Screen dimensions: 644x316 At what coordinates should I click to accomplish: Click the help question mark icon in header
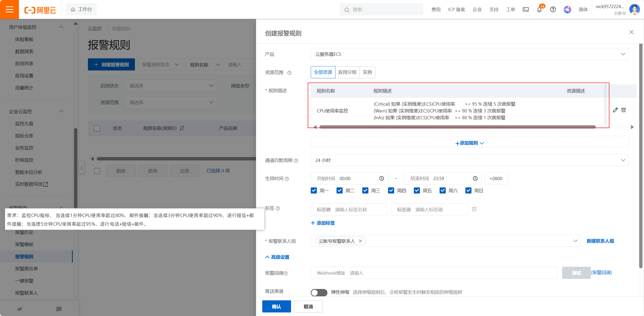[x=553, y=10]
